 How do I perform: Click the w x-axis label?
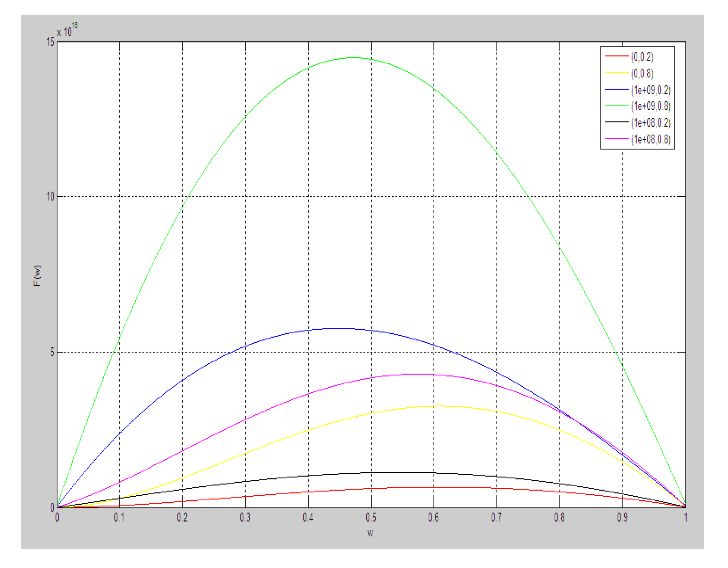pos(370,533)
